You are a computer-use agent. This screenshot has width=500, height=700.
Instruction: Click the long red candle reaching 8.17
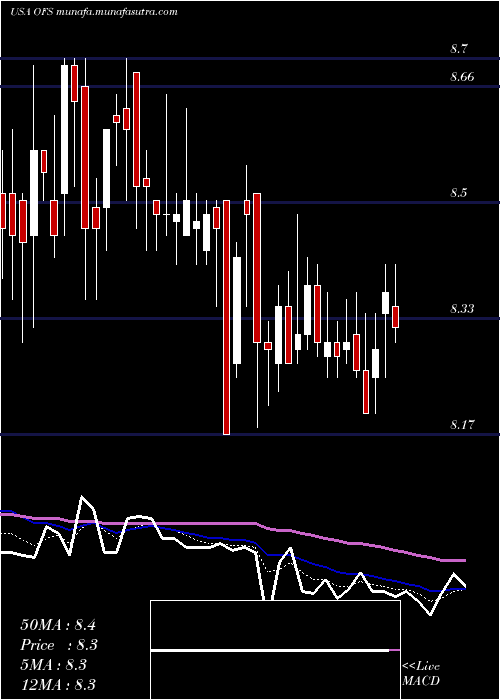pos(226,317)
